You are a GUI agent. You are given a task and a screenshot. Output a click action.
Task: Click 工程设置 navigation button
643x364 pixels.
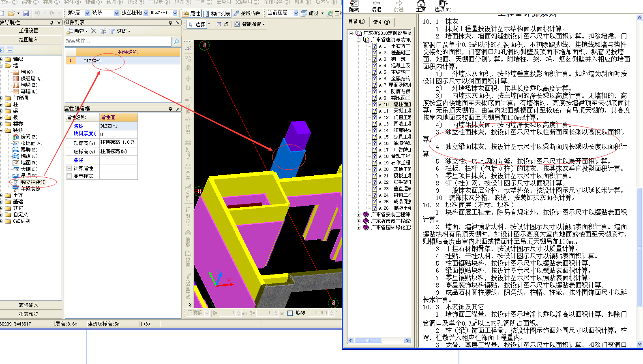click(29, 31)
